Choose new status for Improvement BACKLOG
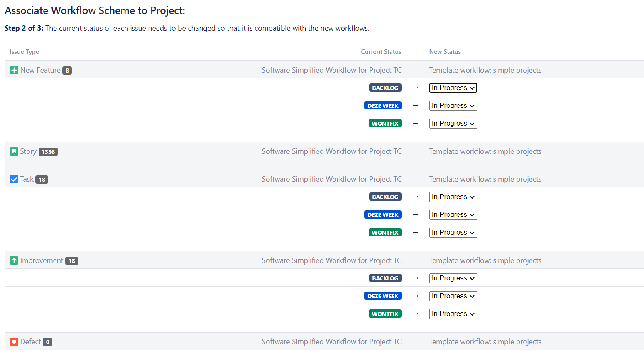644x355 pixels. 453,278
